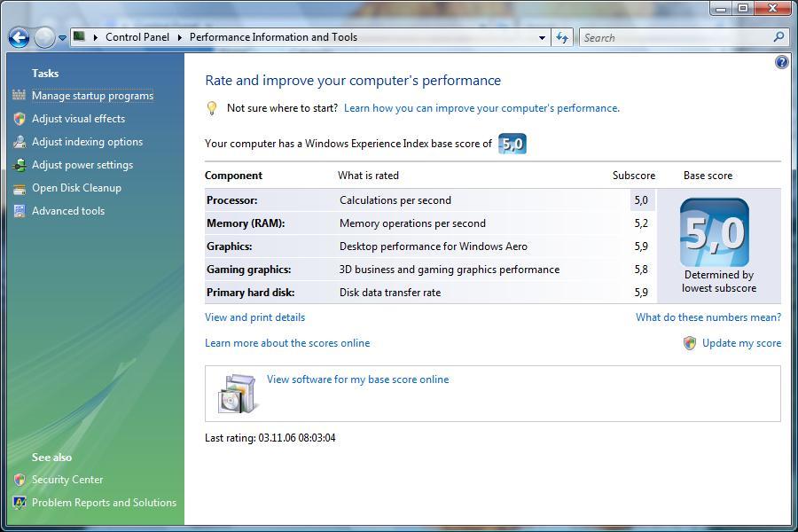798x532 pixels.
Task: Select the Memory (RAM) row label
Action: click(x=246, y=223)
